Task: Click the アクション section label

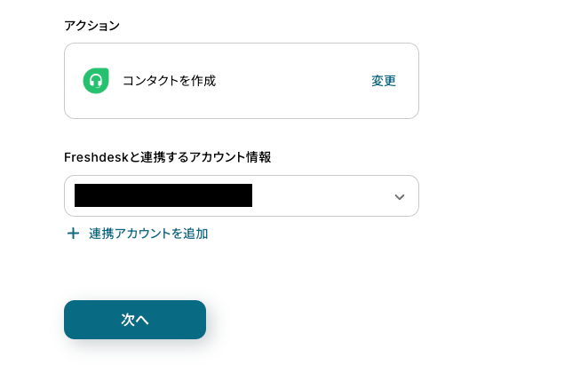Action: coord(91,25)
